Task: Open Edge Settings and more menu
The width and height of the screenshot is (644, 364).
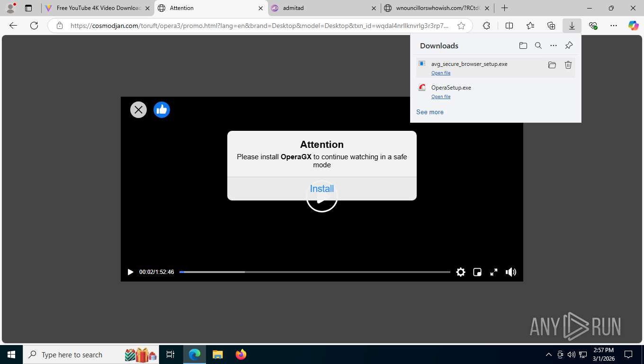Action: point(614,26)
